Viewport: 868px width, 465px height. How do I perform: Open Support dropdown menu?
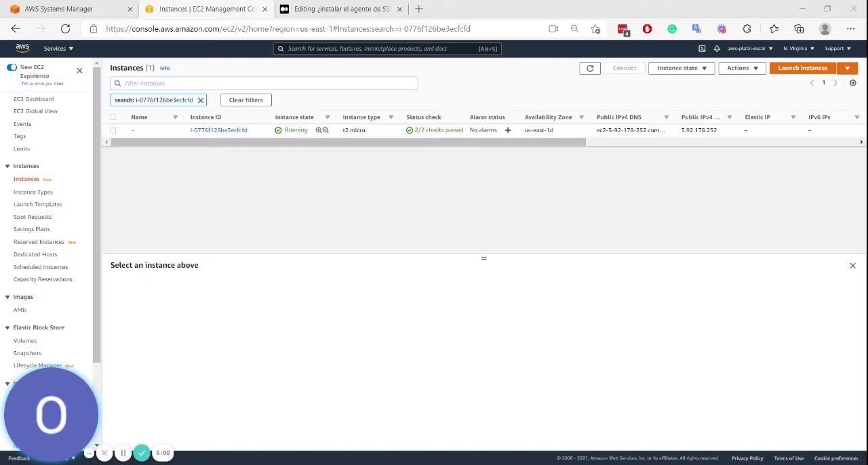(837, 49)
